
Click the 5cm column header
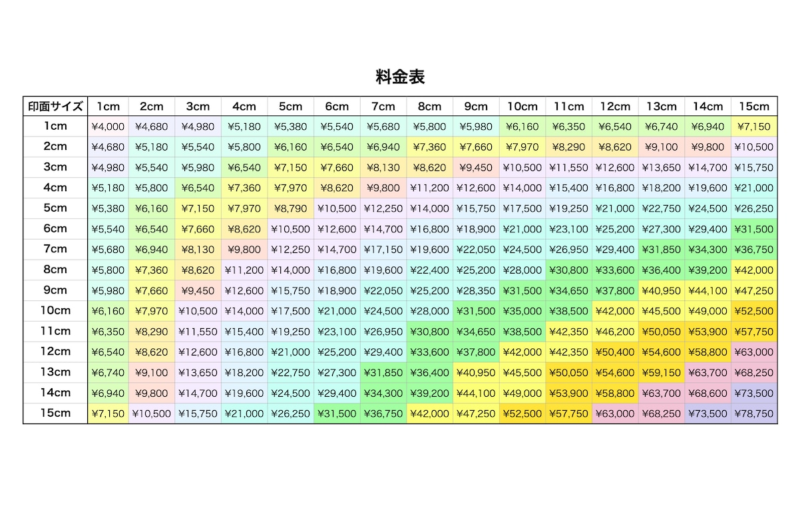point(290,107)
